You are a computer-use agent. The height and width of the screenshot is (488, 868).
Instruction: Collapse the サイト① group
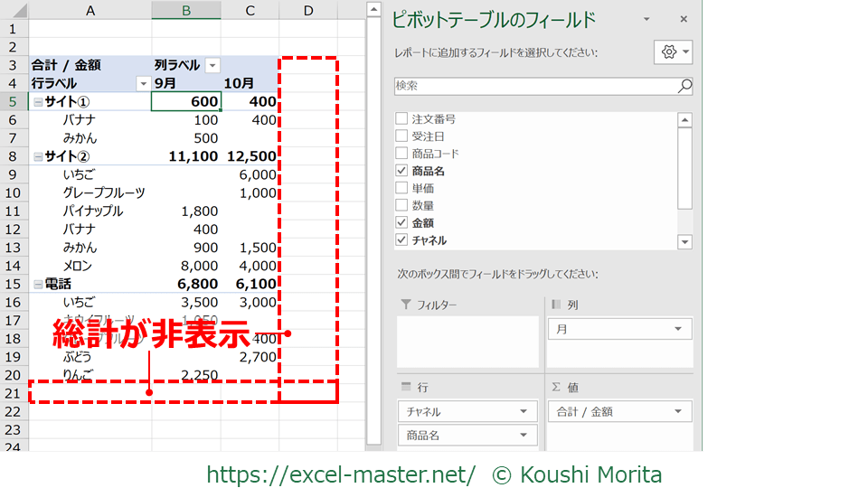point(38,102)
